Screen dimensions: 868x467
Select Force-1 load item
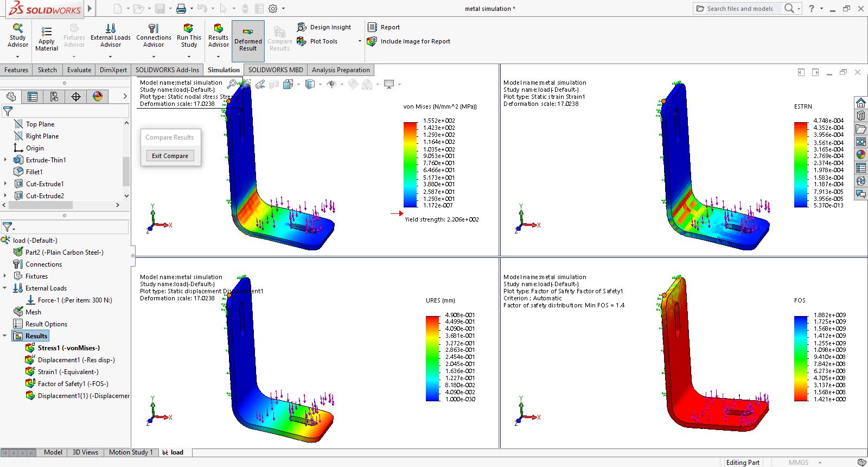click(75, 300)
